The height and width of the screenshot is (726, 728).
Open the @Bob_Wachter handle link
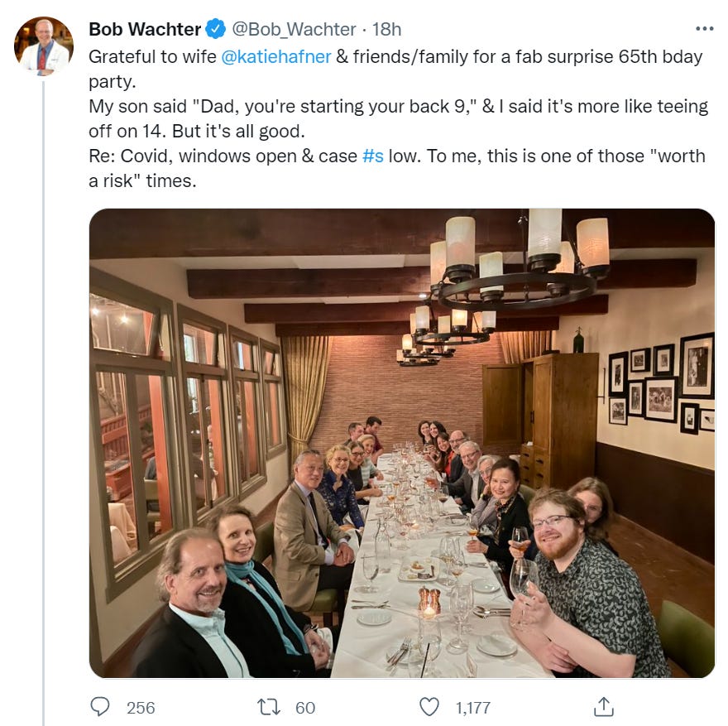(x=294, y=29)
